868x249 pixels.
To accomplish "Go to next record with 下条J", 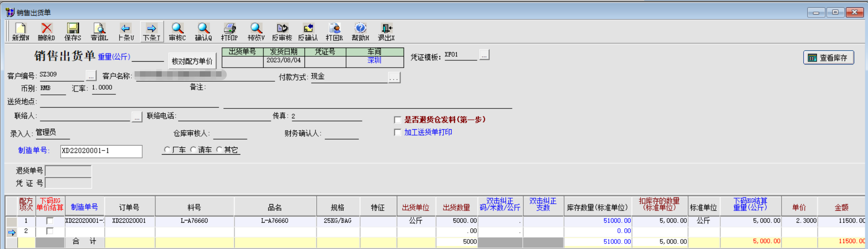I will pyautogui.click(x=151, y=32).
